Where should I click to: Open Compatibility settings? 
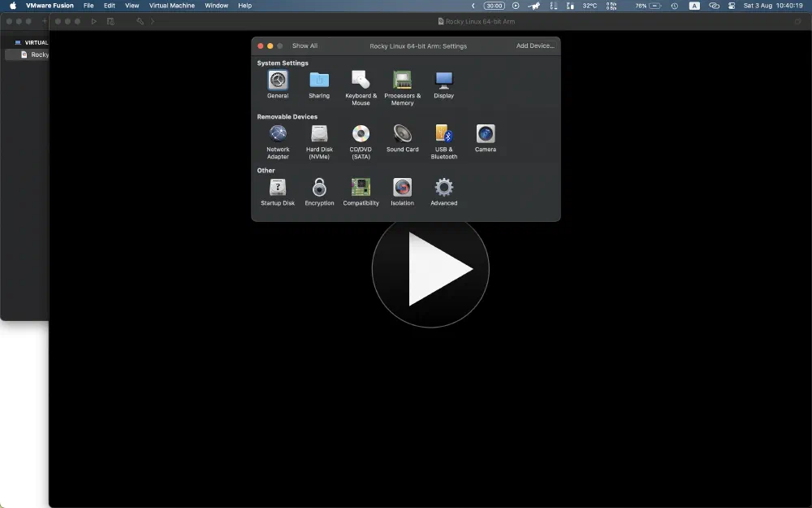(x=361, y=188)
